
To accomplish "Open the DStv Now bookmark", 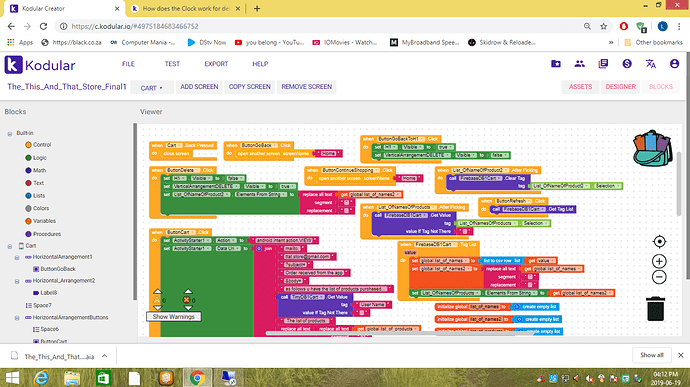I will pos(207,42).
